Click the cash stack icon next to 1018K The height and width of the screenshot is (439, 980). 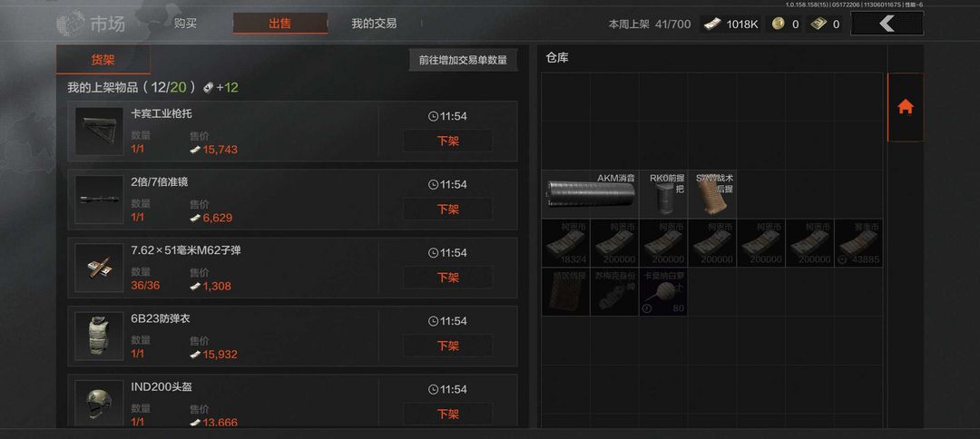click(712, 24)
